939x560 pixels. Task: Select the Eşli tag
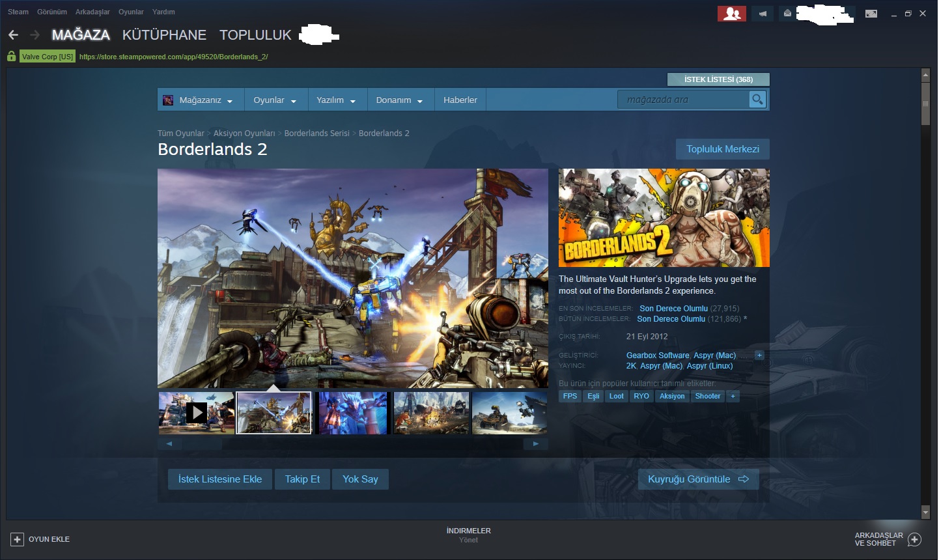pyautogui.click(x=593, y=396)
